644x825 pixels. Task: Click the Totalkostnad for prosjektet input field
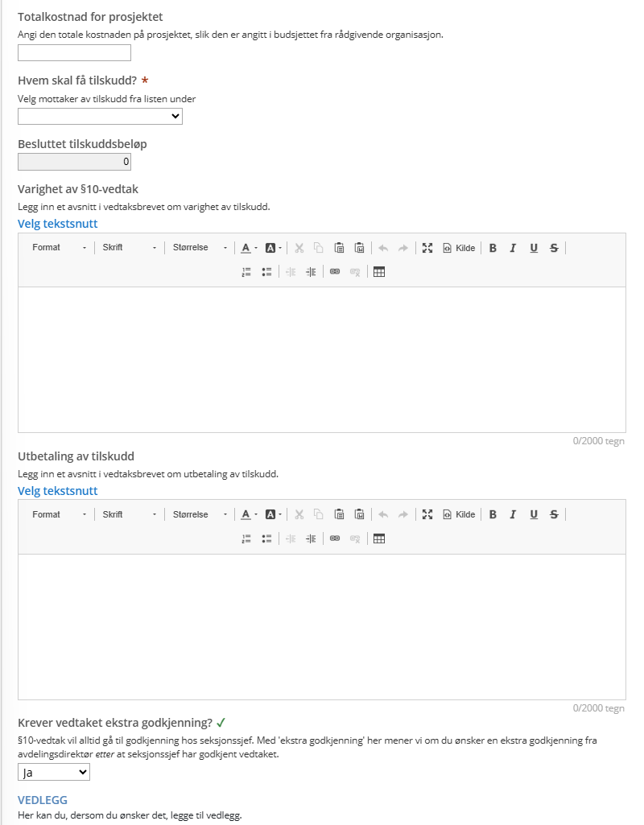[74, 53]
